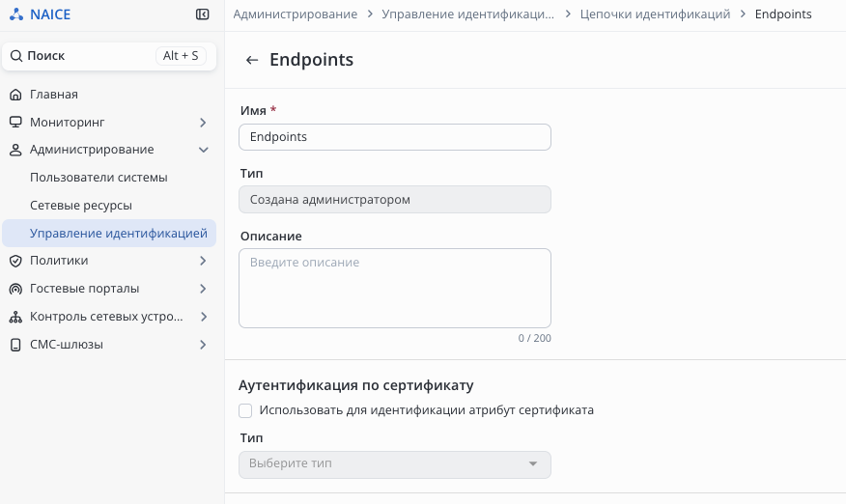The height and width of the screenshot is (504, 846).
Task: Go back using the arrow icon
Action: 252,60
